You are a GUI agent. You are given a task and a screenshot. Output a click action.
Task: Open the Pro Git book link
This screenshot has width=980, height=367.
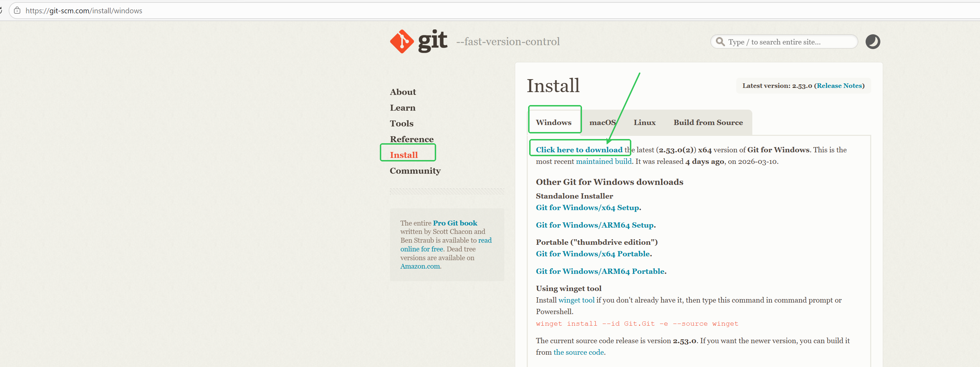pyautogui.click(x=455, y=223)
